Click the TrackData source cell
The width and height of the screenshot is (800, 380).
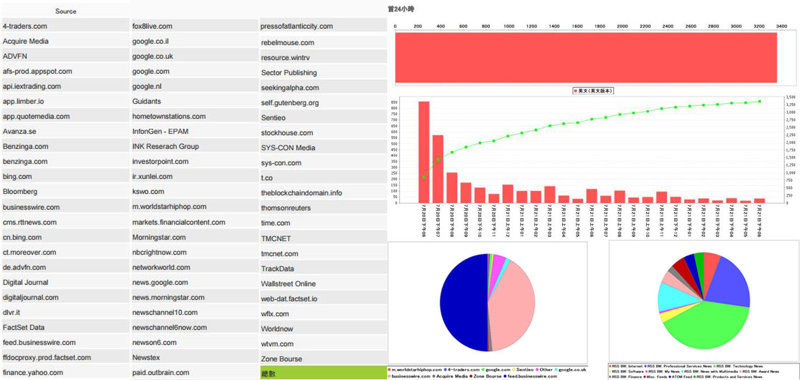(x=323, y=268)
